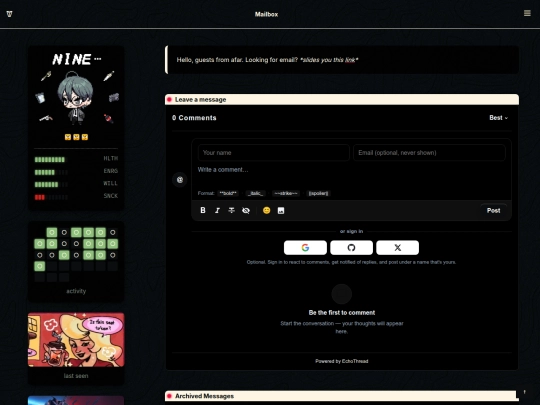Insert _italic_ format hint chip

pyautogui.click(x=255, y=193)
